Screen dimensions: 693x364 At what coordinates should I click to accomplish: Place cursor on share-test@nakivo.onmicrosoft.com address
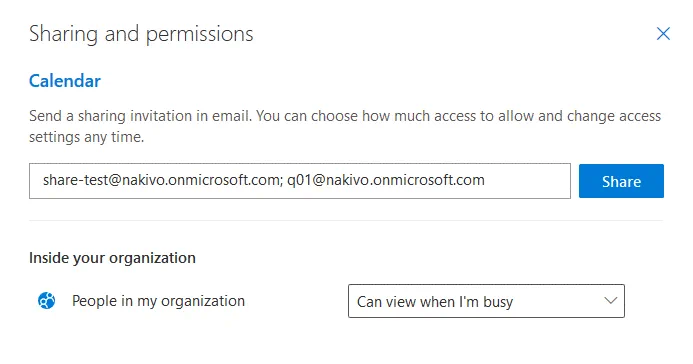pos(161,180)
